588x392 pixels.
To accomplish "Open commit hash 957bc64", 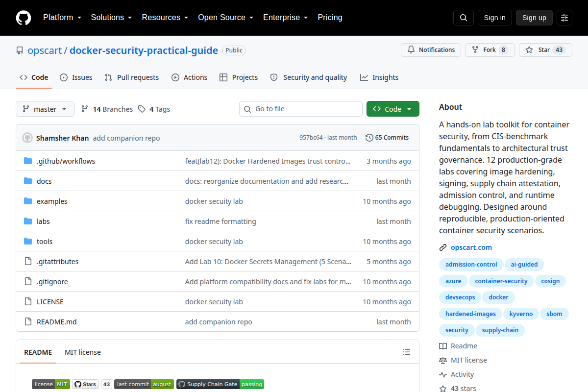I will coord(311,138).
